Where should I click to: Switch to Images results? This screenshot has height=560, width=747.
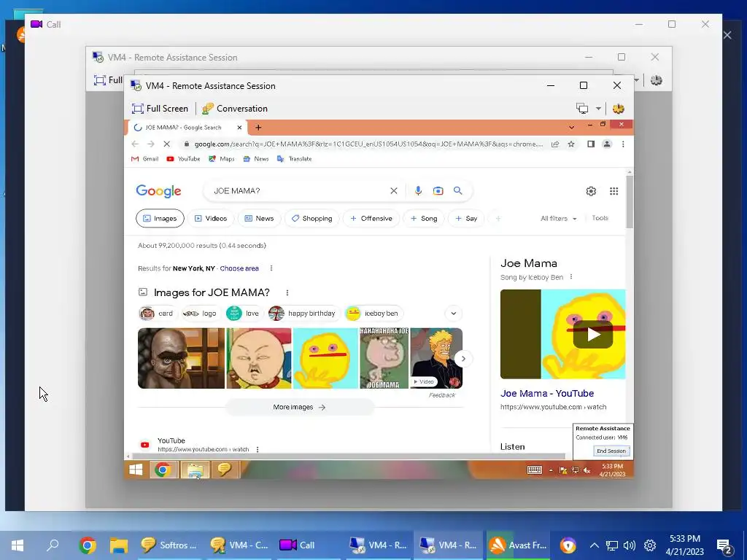click(x=160, y=219)
